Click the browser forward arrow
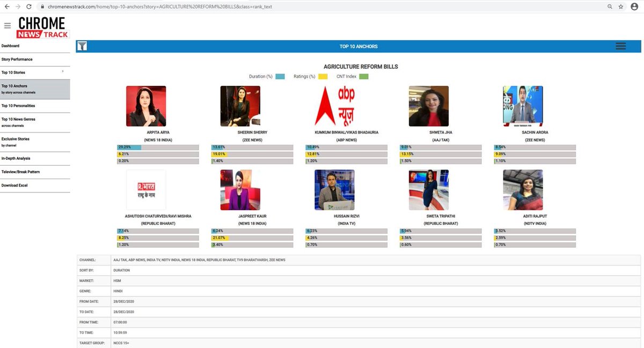This screenshot has height=348, width=644. pyautogui.click(x=18, y=6)
